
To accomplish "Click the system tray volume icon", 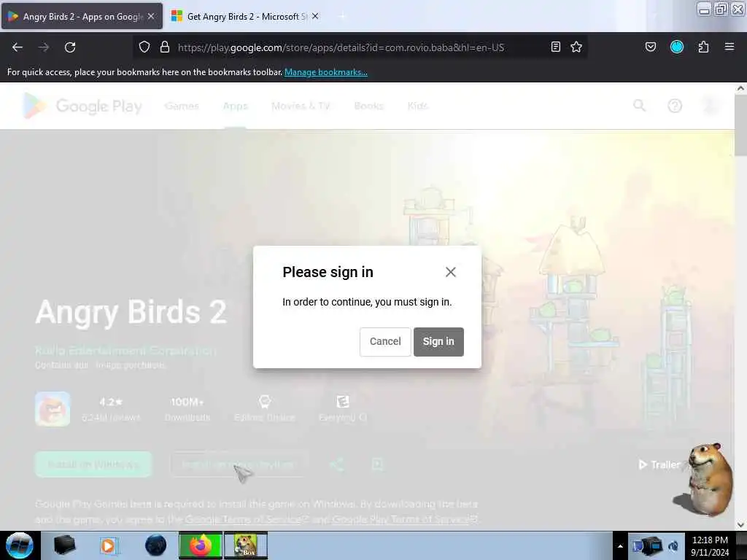I will (x=673, y=546).
